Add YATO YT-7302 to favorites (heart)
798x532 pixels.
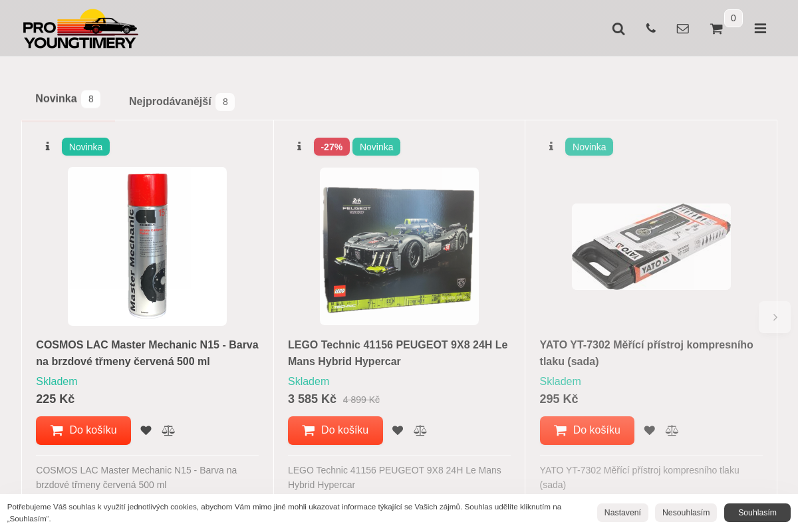pos(650,430)
